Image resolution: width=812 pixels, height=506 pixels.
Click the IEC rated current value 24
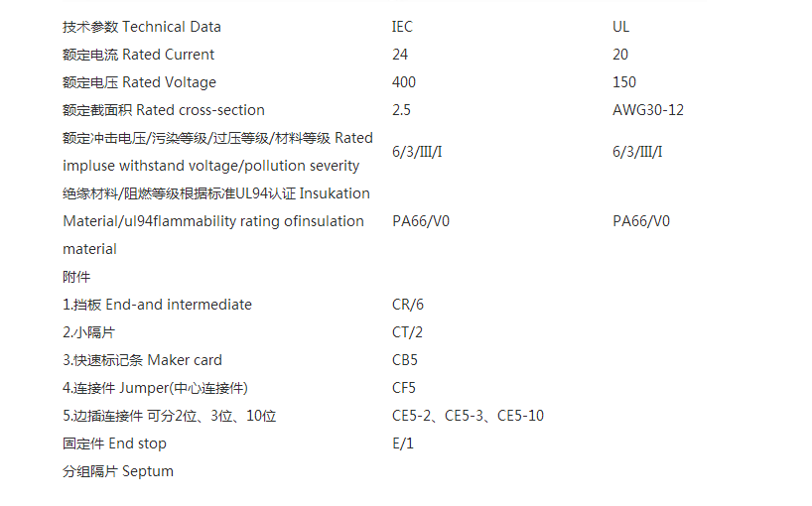[400, 55]
